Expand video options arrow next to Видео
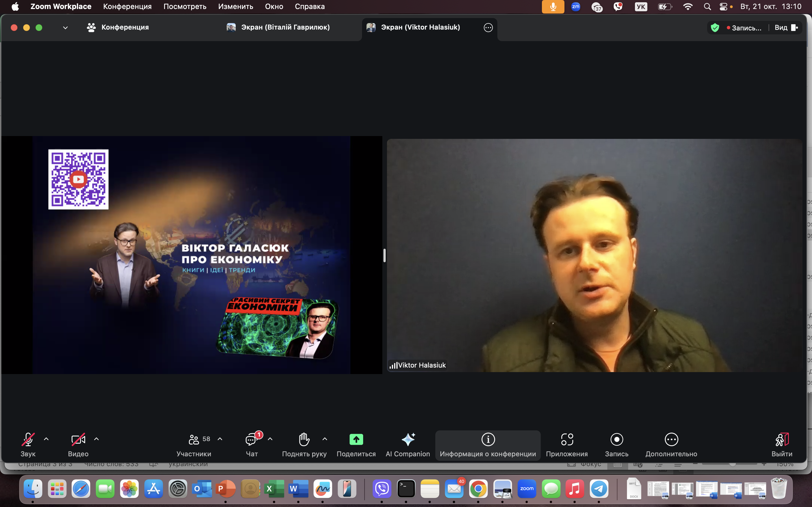The height and width of the screenshot is (507, 812). [96, 439]
